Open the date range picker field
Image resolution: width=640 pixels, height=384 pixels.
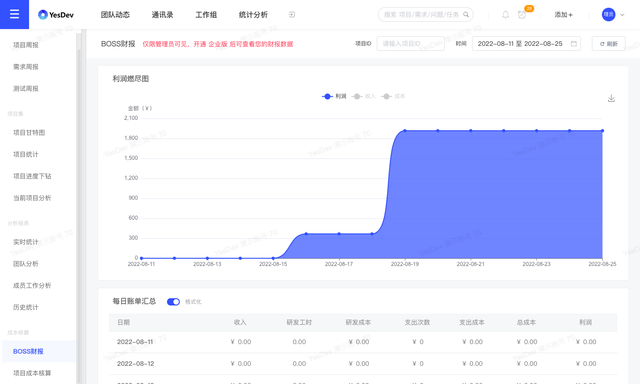[526, 44]
